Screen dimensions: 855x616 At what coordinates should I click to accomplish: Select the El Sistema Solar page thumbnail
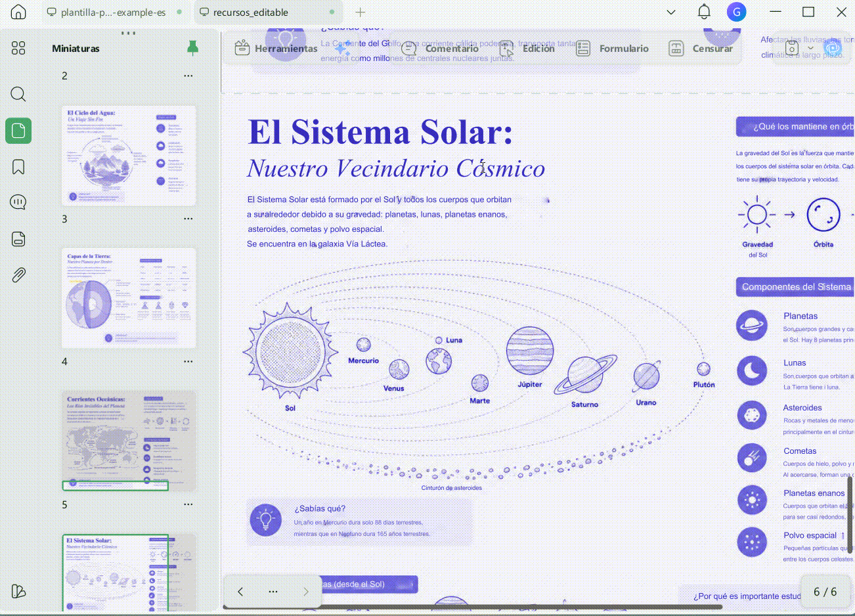[x=129, y=572]
